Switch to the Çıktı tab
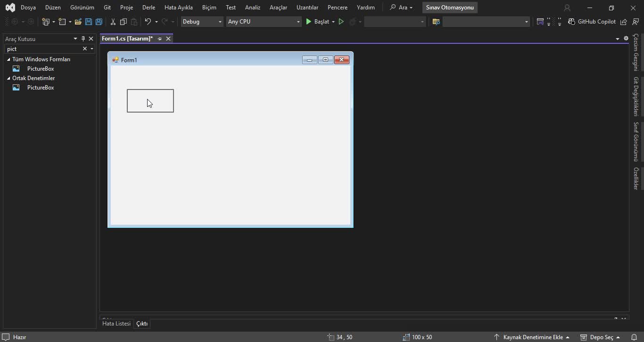 142,324
